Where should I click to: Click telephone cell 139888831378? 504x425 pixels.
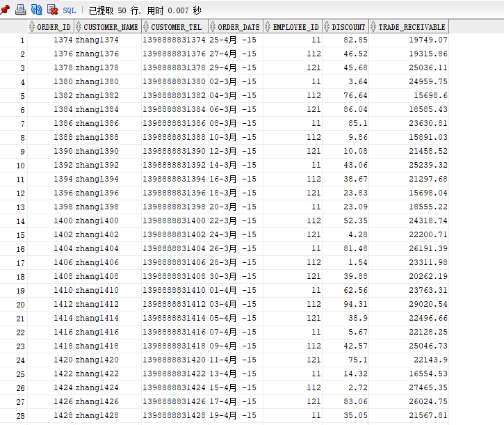click(x=175, y=67)
